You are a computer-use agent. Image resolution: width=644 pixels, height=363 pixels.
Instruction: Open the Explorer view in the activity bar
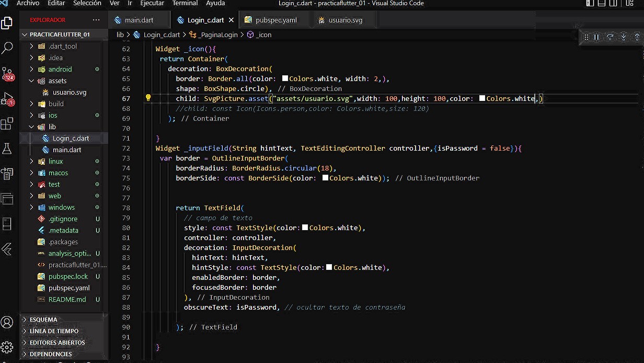7,23
